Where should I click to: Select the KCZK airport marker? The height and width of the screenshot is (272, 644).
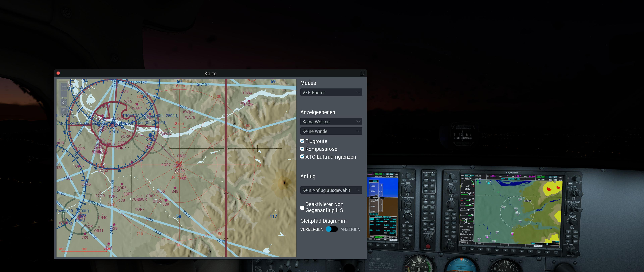click(249, 101)
